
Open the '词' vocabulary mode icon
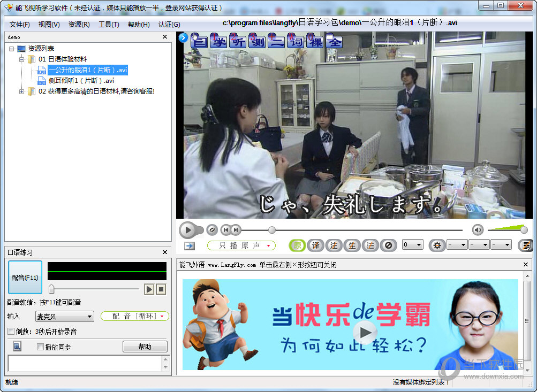296,41
